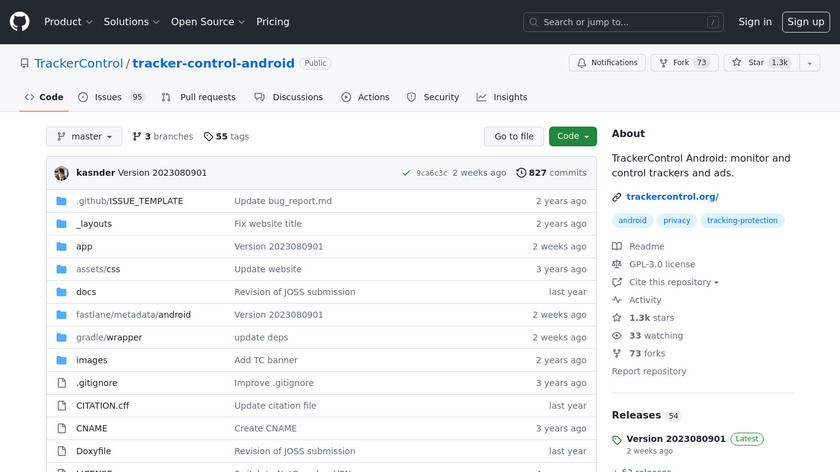Click kasnder's avatar thumbnail
Image resolution: width=840 pixels, height=472 pixels.
tap(62, 173)
